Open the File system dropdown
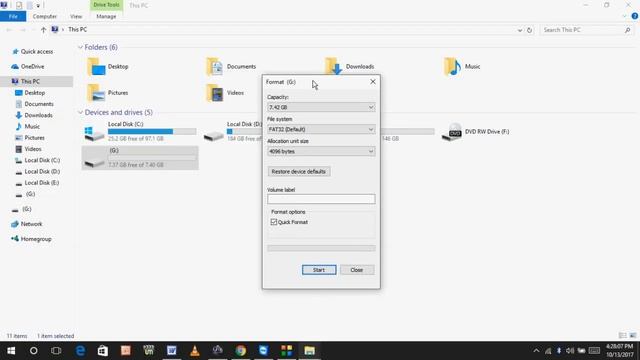 (321, 129)
